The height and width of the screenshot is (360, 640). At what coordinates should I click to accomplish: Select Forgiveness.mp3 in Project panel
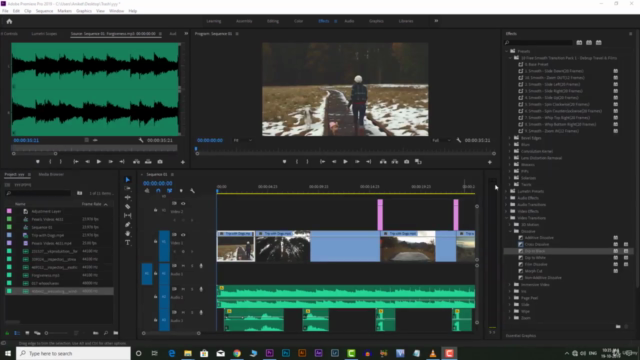click(45, 276)
